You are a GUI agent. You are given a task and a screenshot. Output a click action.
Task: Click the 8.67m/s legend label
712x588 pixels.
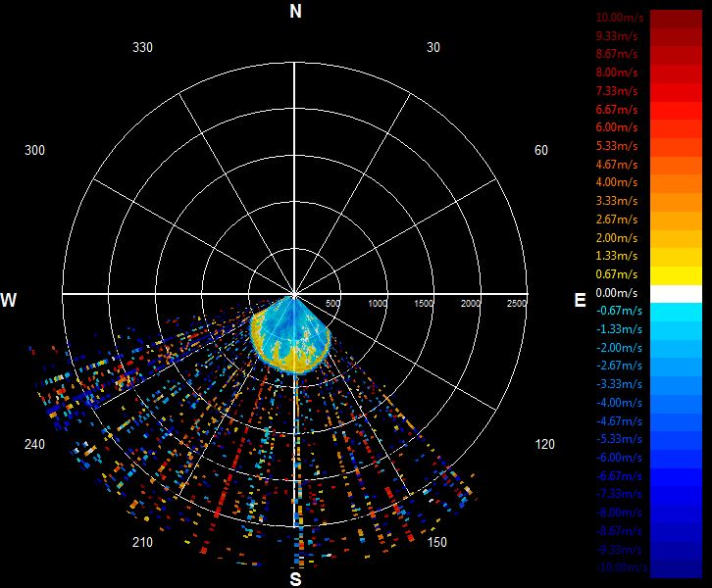[617, 54]
